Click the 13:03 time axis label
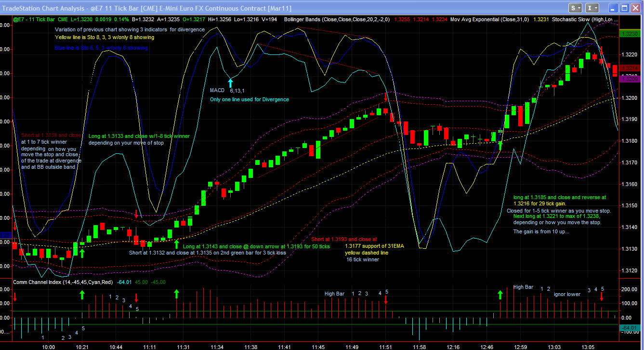The image size is (644, 350). [x=554, y=347]
